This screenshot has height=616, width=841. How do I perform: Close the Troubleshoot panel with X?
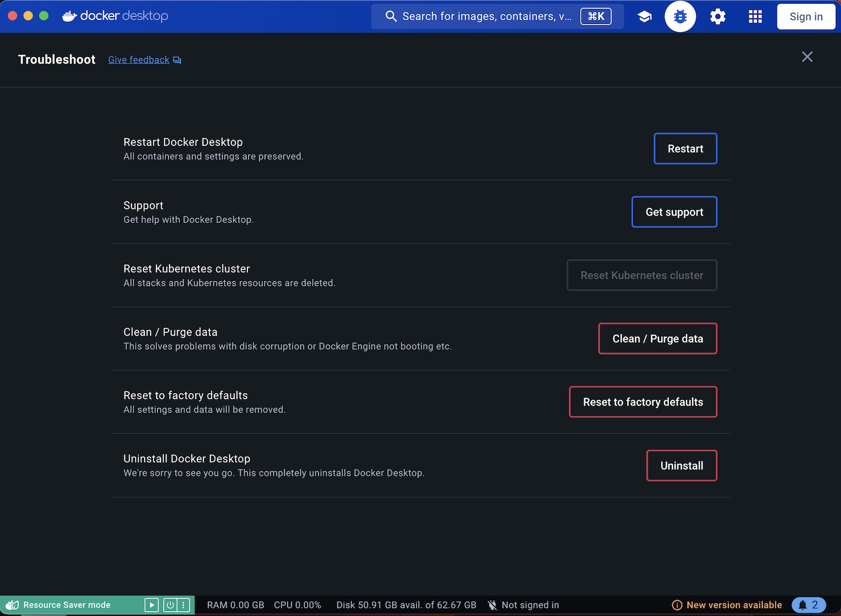pos(807,57)
